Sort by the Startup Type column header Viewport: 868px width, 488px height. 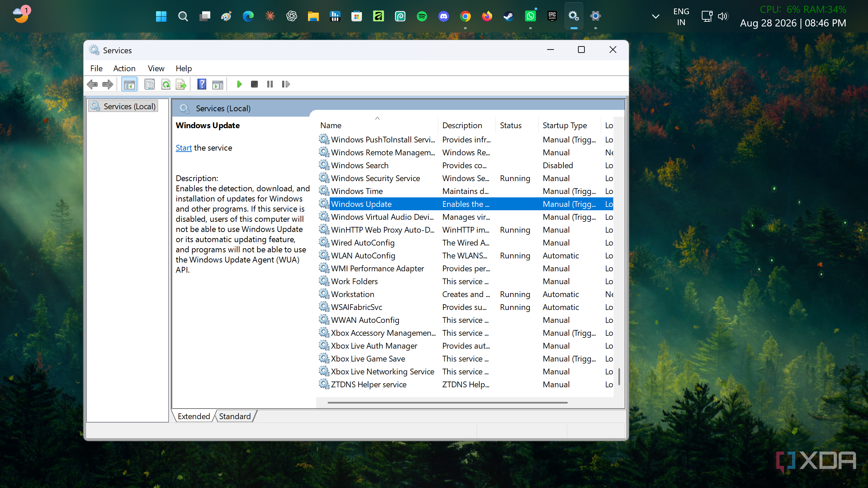pos(569,125)
